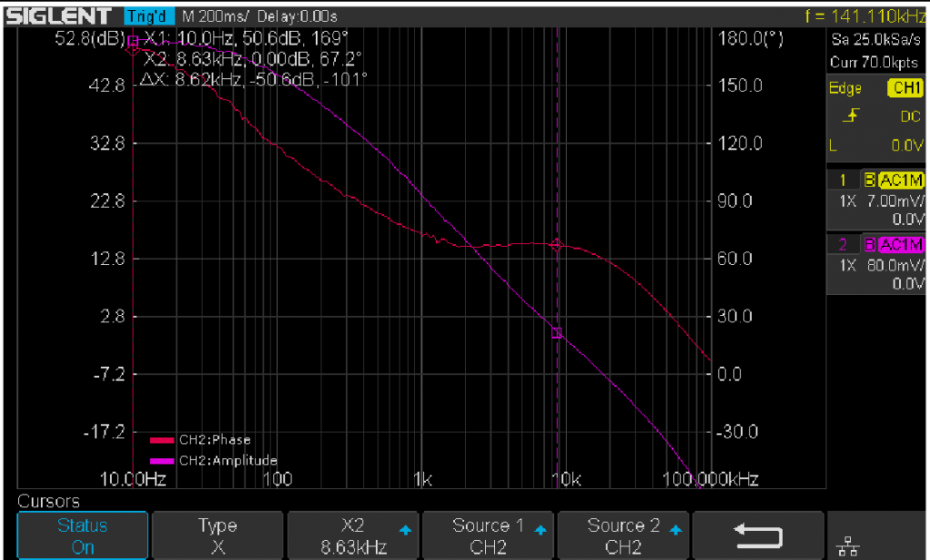
Task: Open the X2 cursor value selector
Action: coord(352,535)
